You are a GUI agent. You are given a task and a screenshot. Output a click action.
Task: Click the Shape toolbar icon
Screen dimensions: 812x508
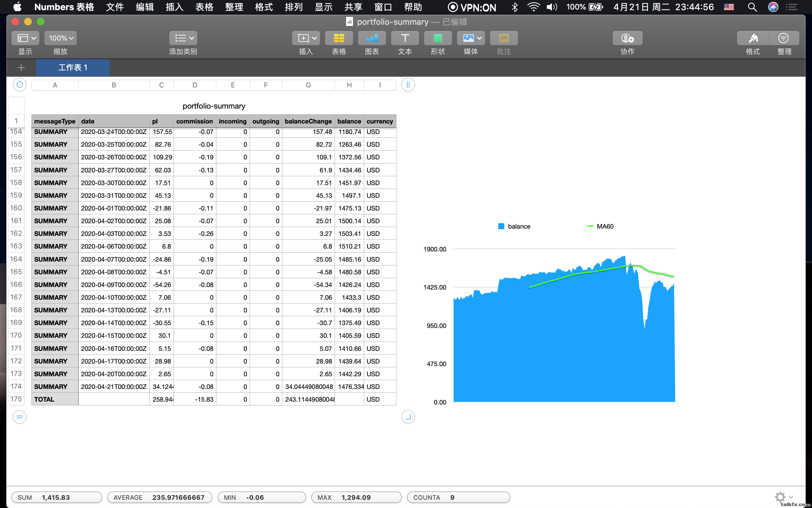click(x=438, y=38)
